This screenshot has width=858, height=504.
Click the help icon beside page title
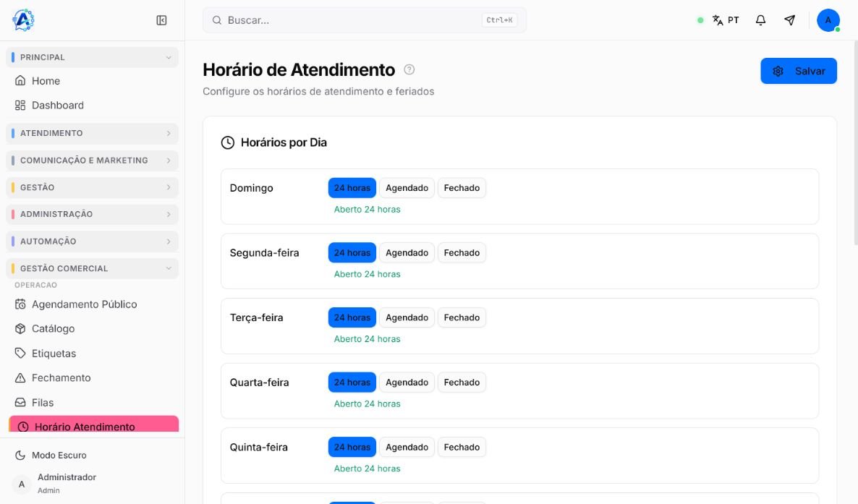click(x=409, y=69)
